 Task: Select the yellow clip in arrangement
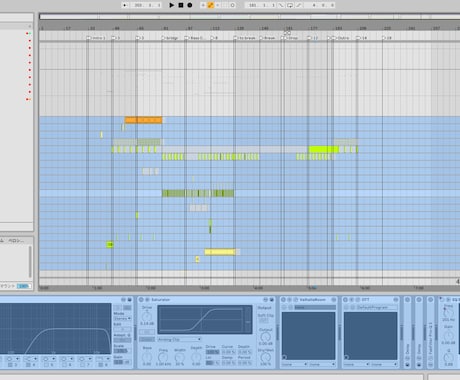(x=220, y=252)
